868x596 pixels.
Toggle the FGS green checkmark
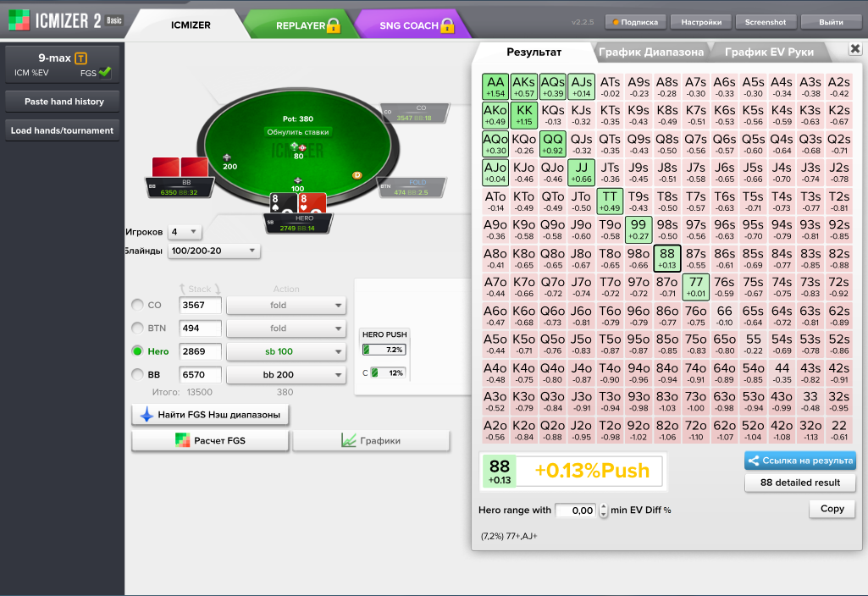coord(105,72)
